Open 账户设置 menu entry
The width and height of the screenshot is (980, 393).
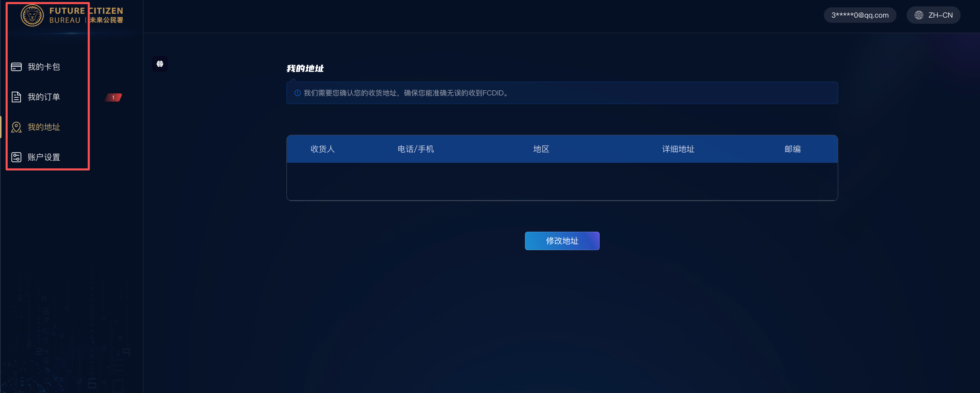click(44, 157)
